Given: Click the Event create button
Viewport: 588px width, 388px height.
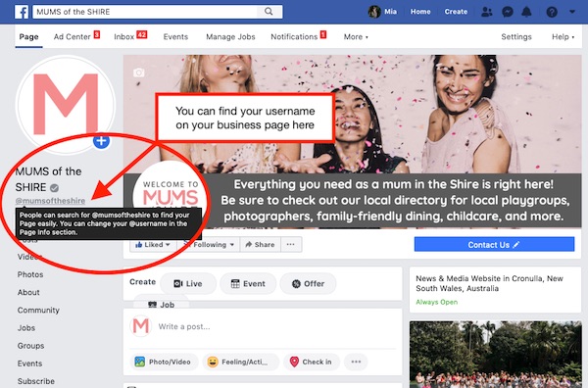Looking at the screenshot, I should (248, 284).
